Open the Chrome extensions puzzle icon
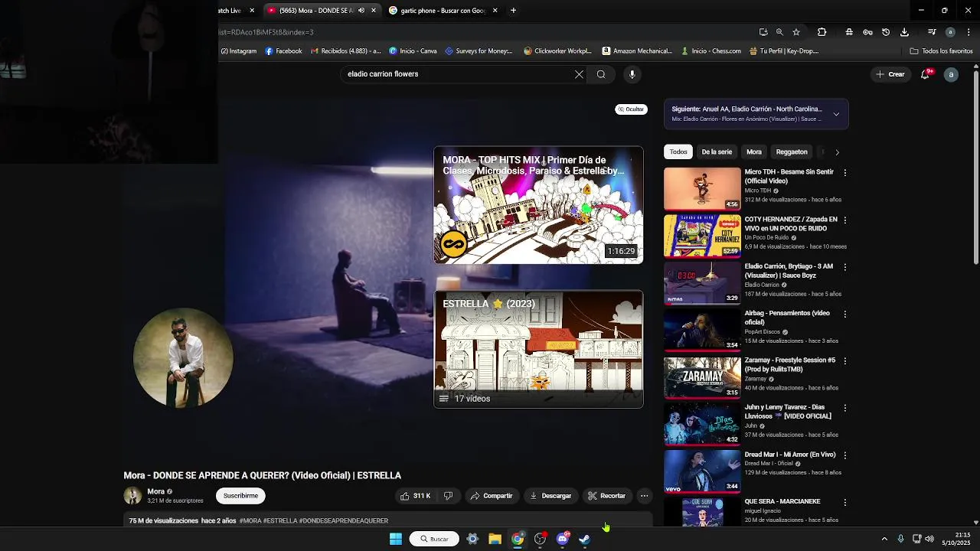 [x=822, y=32]
